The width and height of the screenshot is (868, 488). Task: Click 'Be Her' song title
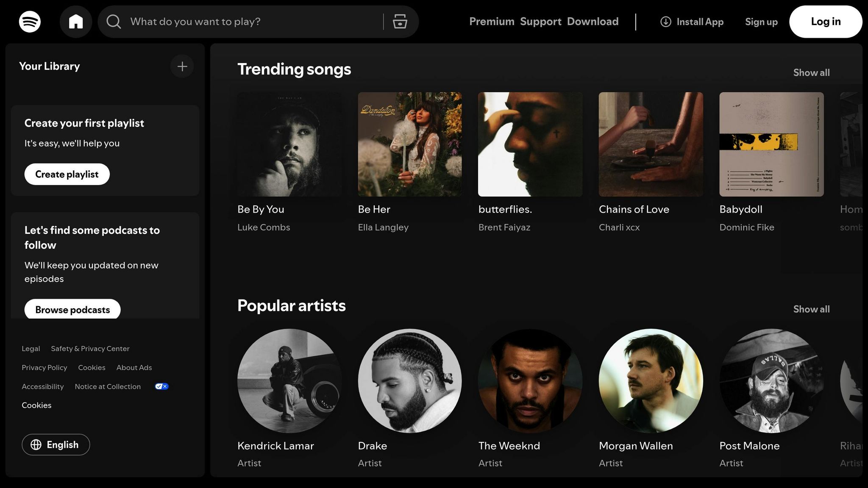pyautogui.click(x=374, y=209)
